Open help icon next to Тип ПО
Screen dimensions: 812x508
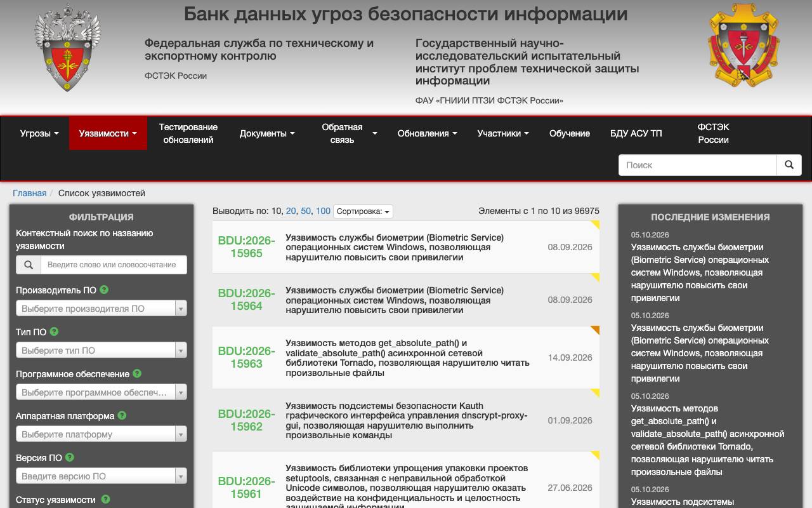pos(54,331)
